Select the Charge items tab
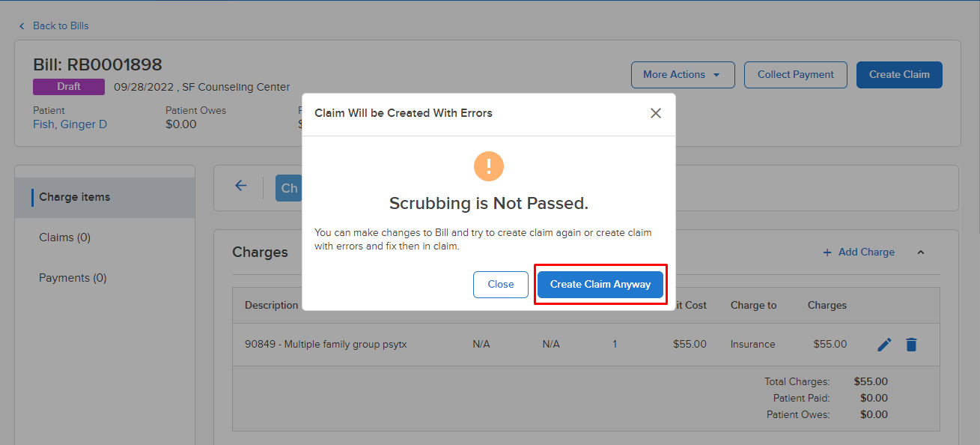 pos(74,196)
